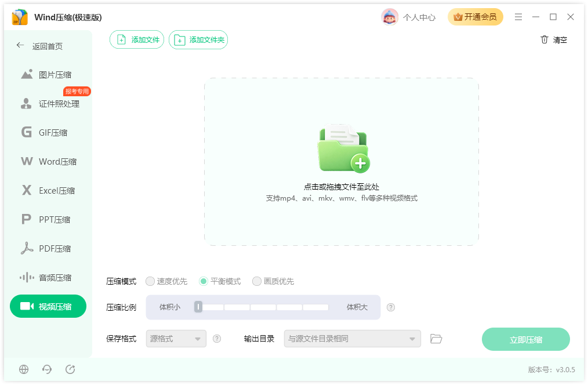Viewport: 588px width, 385px height.
Task: Start compression with 立即压缩 button
Action: (526, 339)
